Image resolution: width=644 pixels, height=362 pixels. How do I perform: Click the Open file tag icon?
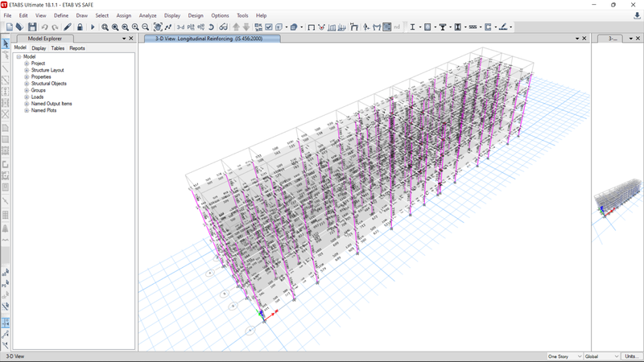[x=19, y=27]
